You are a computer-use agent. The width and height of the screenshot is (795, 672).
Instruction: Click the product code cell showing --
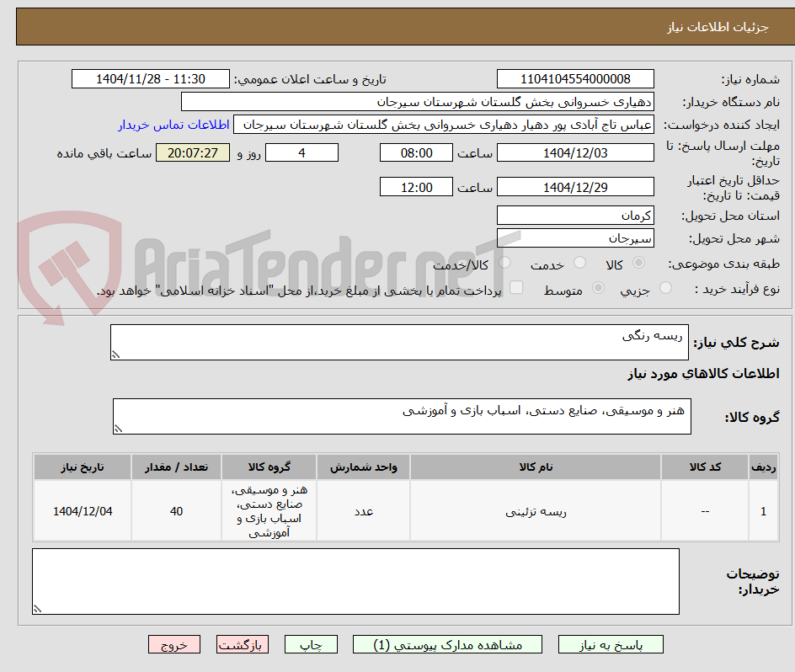click(705, 511)
